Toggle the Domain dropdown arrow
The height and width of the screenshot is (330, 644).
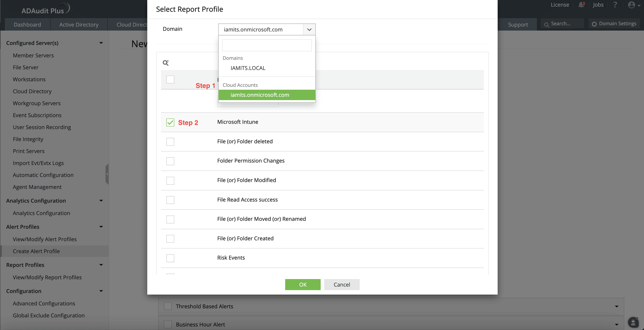point(309,29)
